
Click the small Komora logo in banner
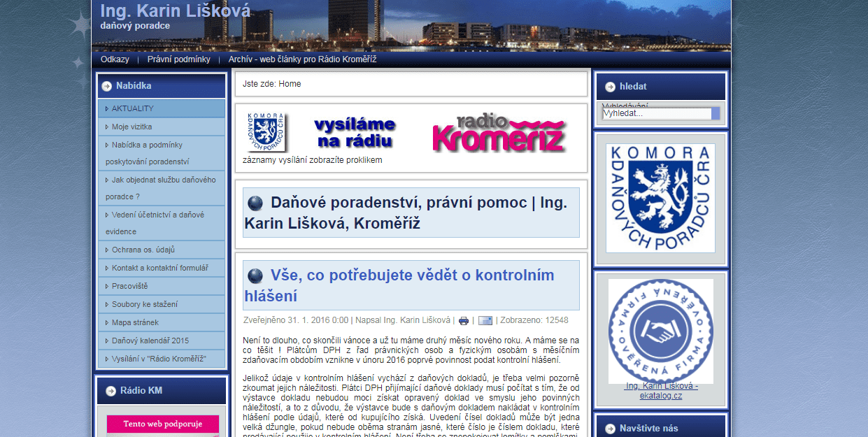coord(266,131)
